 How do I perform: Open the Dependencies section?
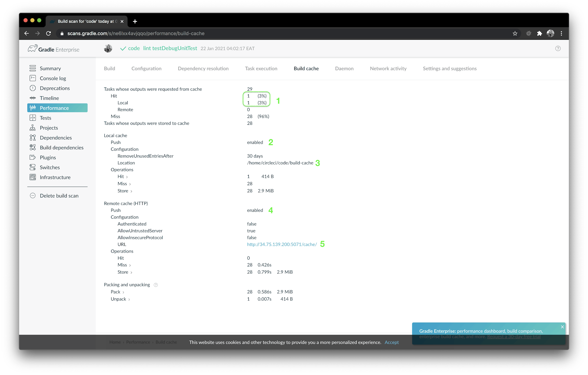[56, 137]
